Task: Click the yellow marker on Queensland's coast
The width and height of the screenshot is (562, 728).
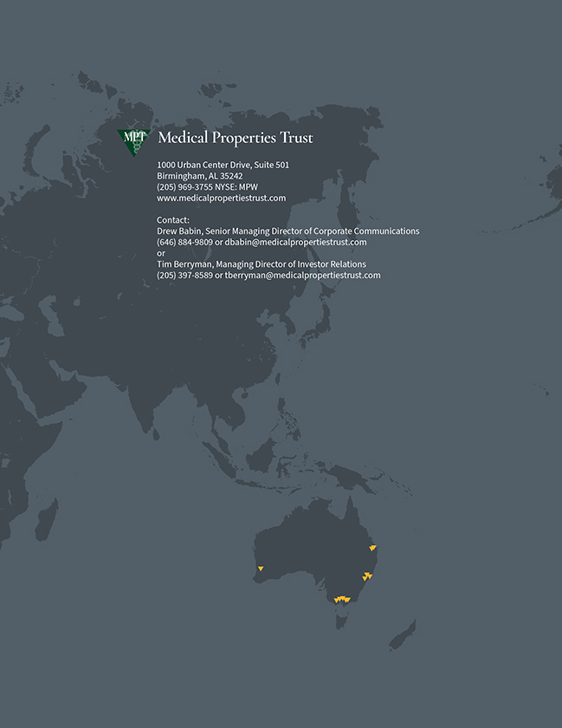Action: (x=372, y=548)
